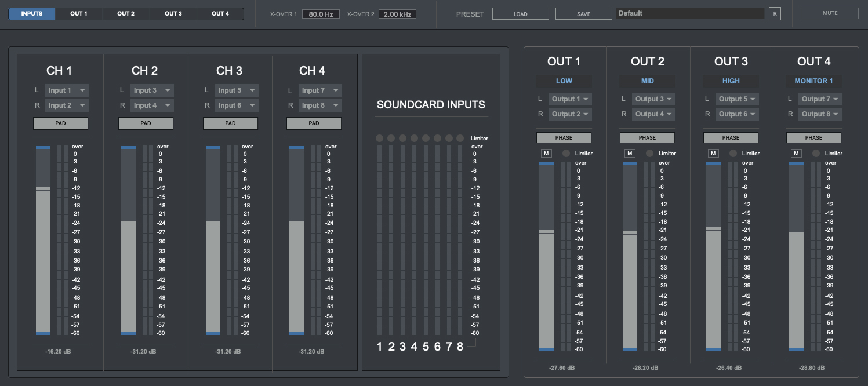Image resolution: width=868 pixels, height=386 pixels.
Task: Click the OUT 2 Limiter indicator circle
Action: pos(649,154)
